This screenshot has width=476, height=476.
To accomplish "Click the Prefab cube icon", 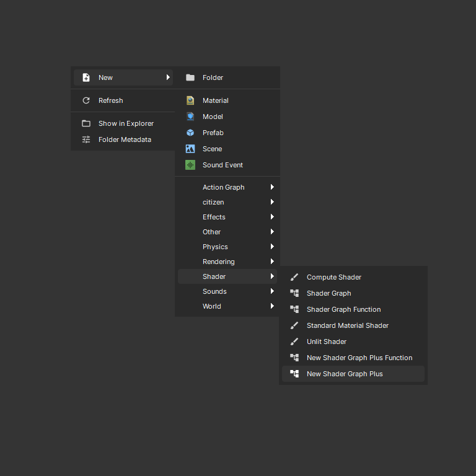I will (x=190, y=133).
